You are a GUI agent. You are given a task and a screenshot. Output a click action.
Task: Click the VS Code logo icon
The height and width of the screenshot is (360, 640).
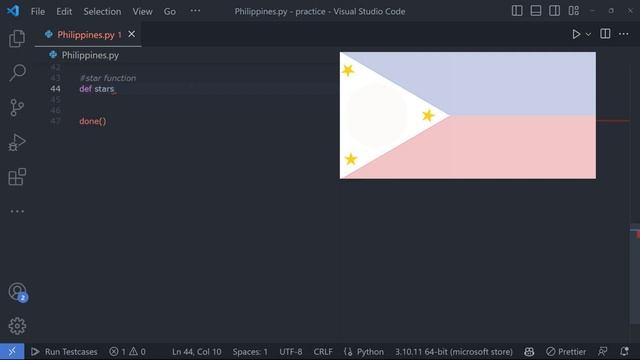tap(13, 11)
